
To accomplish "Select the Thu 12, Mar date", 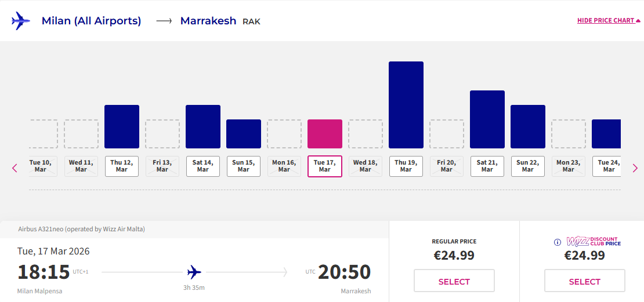I will [x=122, y=166].
